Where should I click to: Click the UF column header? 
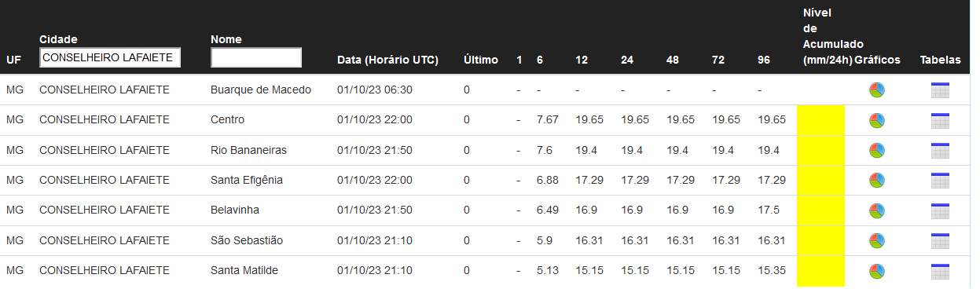[14, 60]
